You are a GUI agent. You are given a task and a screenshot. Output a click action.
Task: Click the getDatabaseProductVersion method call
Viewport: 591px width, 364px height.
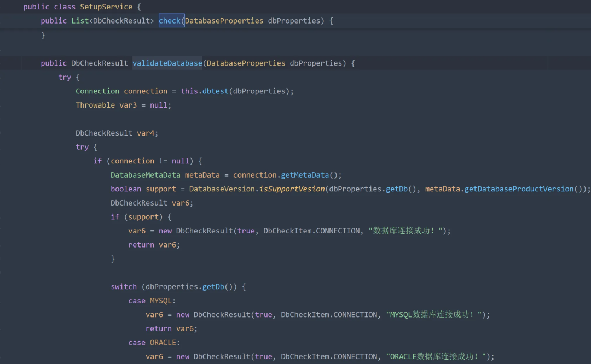pos(519,189)
